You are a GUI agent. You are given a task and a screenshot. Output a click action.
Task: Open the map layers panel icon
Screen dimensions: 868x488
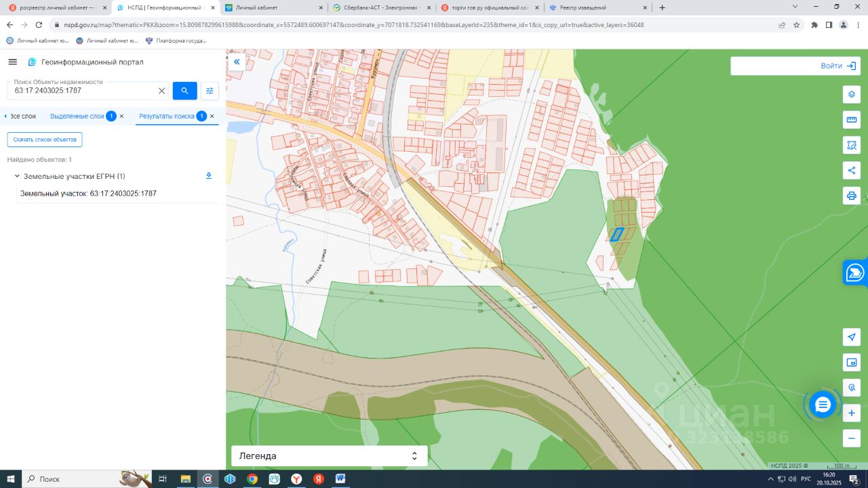851,94
